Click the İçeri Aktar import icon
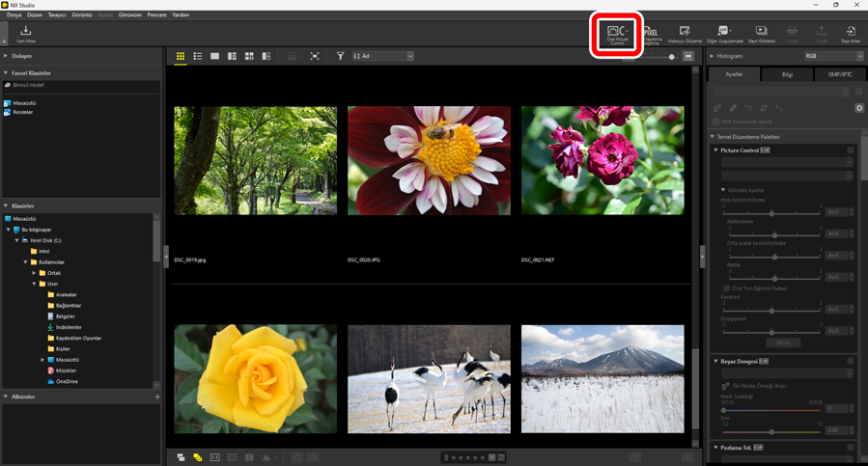 pos(26,35)
